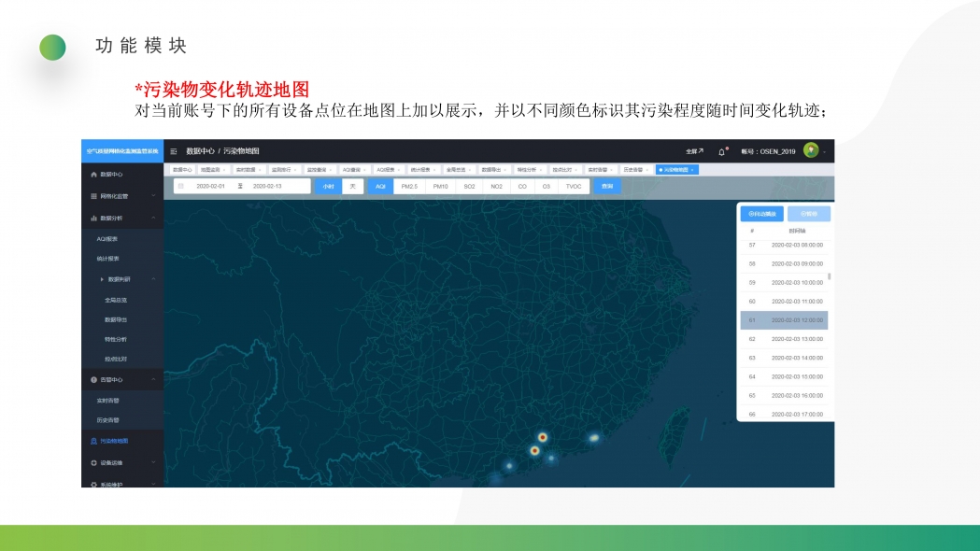The height and width of the screenshot is (551, 980).
Task: Click the user avatar icon
Action: [810, 150]
